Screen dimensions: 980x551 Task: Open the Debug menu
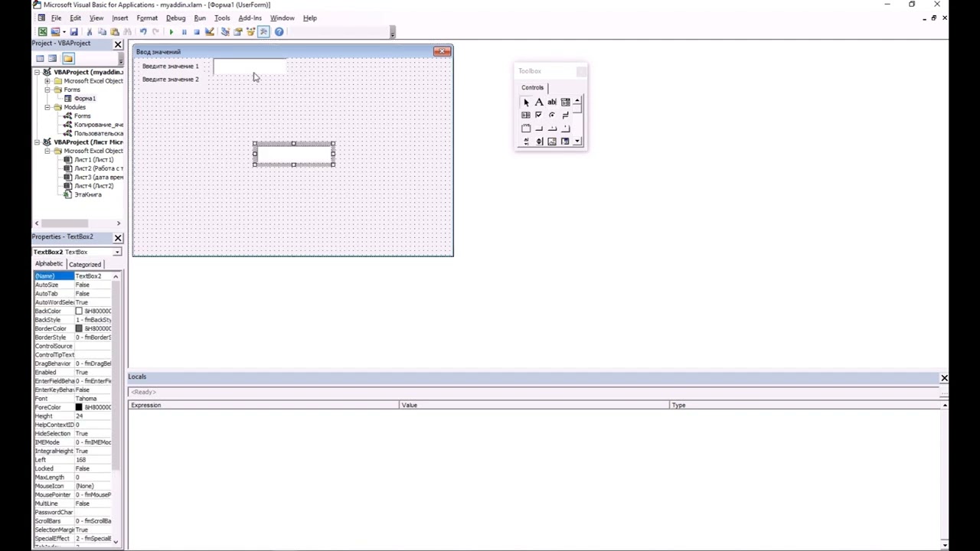pyautogui.click(x=175, y=18)
